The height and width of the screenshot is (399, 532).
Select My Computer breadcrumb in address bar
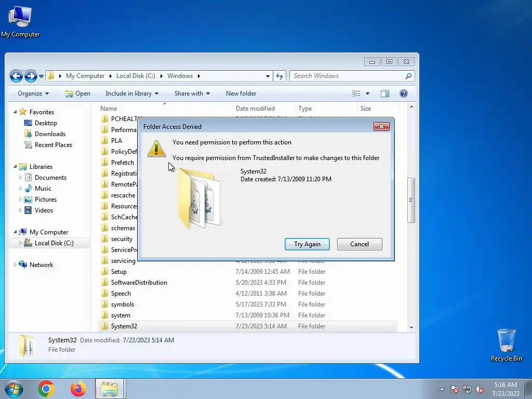click(x=85, y=76)
